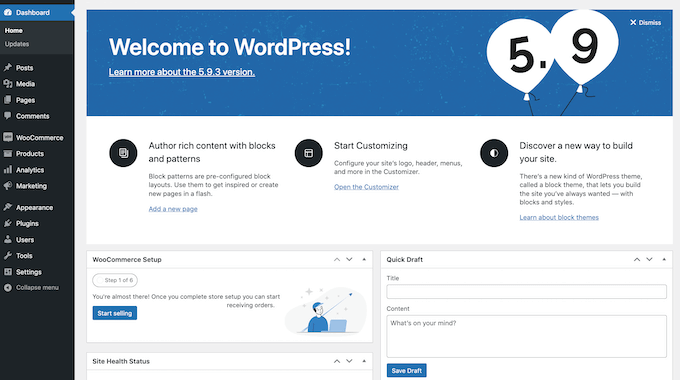Move Quick Draft widget up
Screen dimensions: 680x380
click(x=637, y=259)
